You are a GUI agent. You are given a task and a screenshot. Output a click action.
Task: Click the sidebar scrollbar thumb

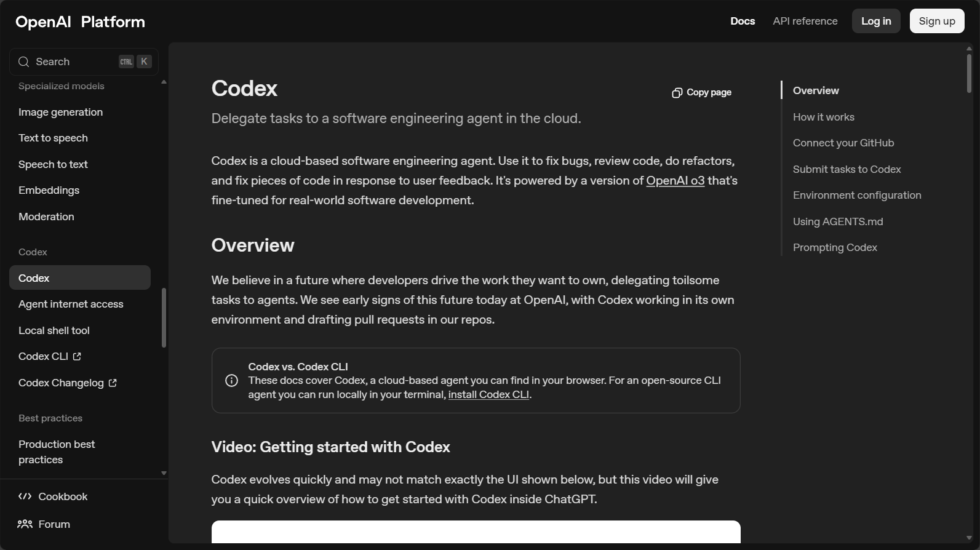(164, 317)
